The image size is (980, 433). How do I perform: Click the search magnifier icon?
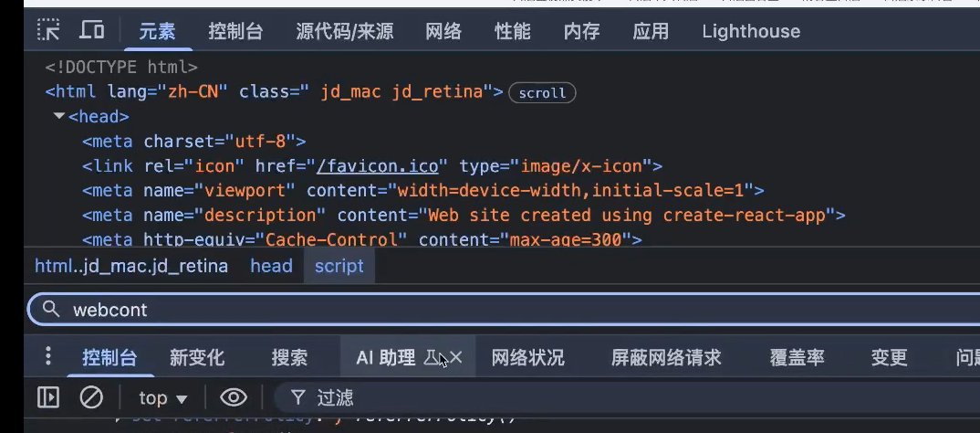50,309
